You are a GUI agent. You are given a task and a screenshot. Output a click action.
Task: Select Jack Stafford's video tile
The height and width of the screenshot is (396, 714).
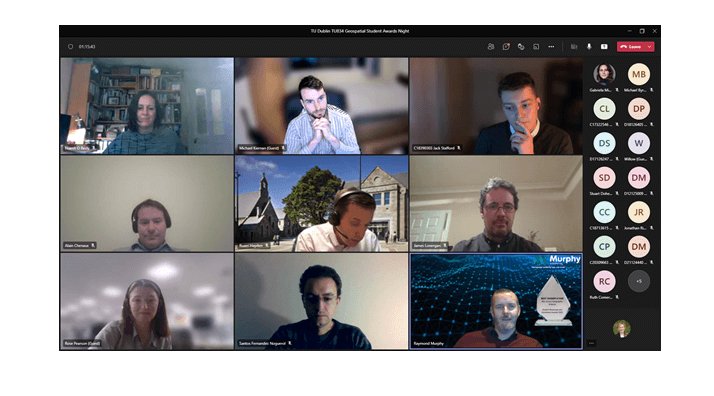click(496, 106)
